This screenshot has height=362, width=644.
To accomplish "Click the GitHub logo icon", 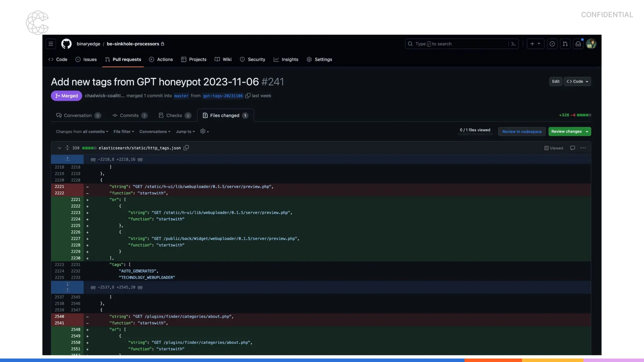I will [66, 44].
